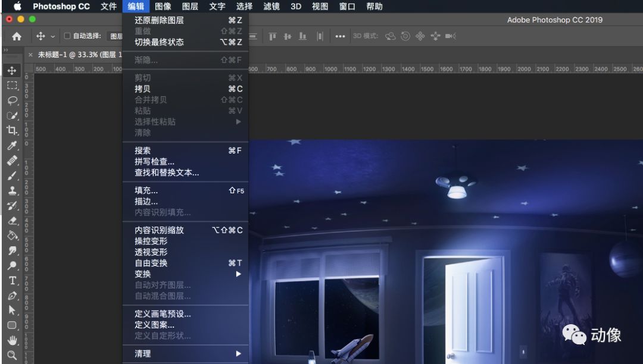The height and width of the screenshot is (364, 643).
Task: Open the 滤镜 menu
Action: (271, 7)
